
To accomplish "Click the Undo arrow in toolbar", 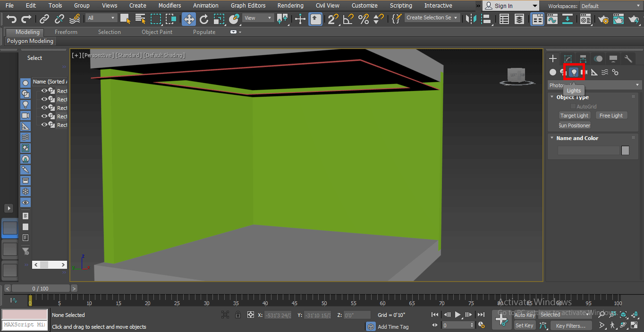I will [x=11, y=19].
